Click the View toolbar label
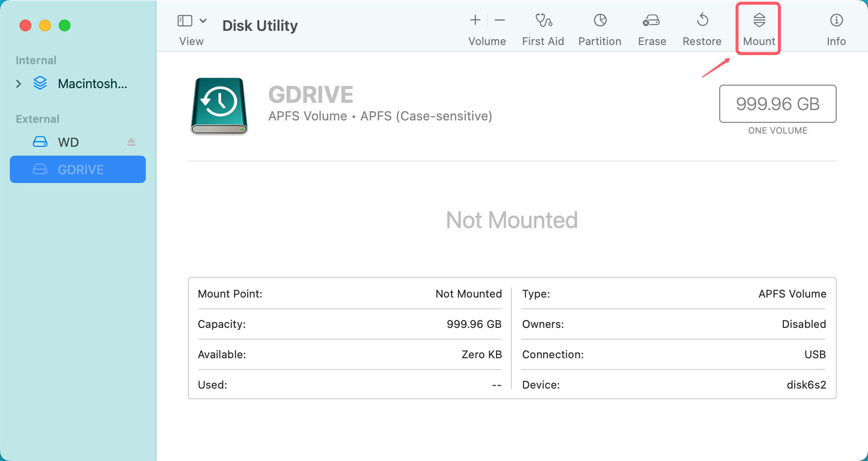 pyautogui.click(x=191, y=41)
